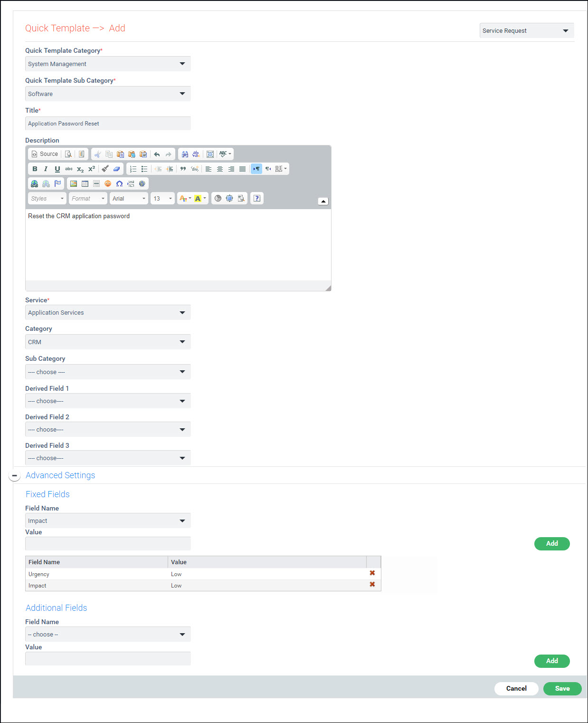Insert an image into the description
The height and width of the screenshot is (723, 588).
[73, 183]
